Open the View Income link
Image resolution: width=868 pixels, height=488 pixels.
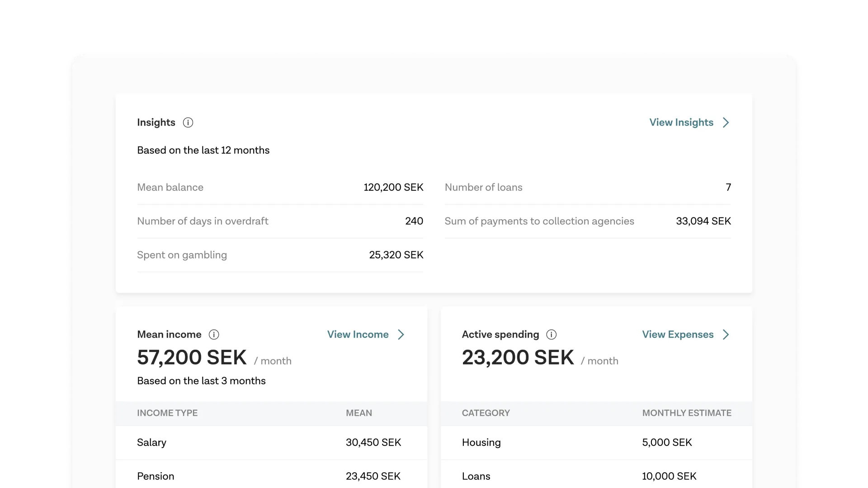pos(358,334)
